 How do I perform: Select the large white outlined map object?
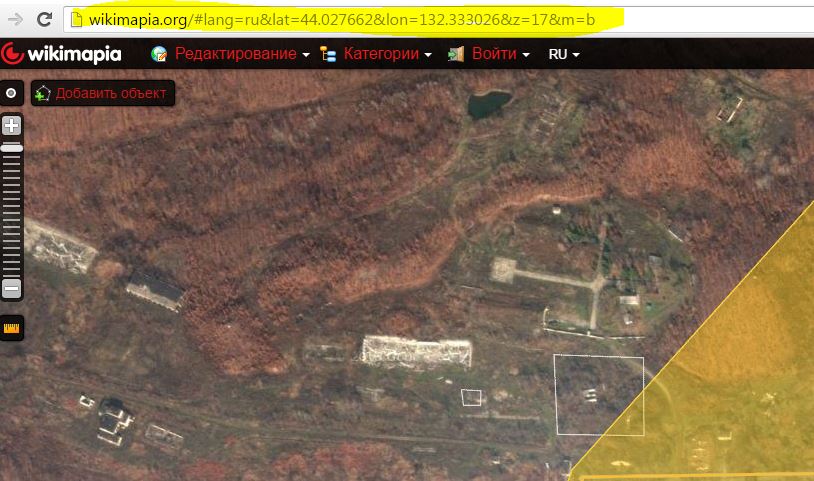pyautogui.click(x=599, y=395)
